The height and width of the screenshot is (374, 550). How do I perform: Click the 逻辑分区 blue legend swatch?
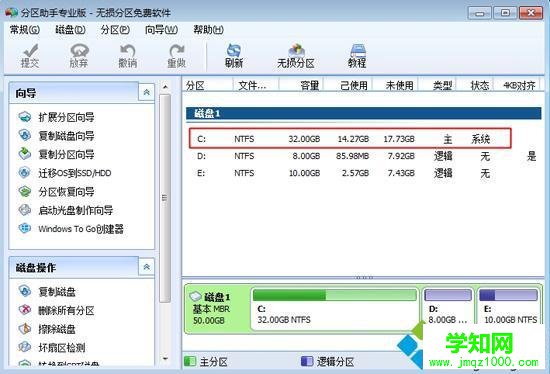click(x=307, y=361)
